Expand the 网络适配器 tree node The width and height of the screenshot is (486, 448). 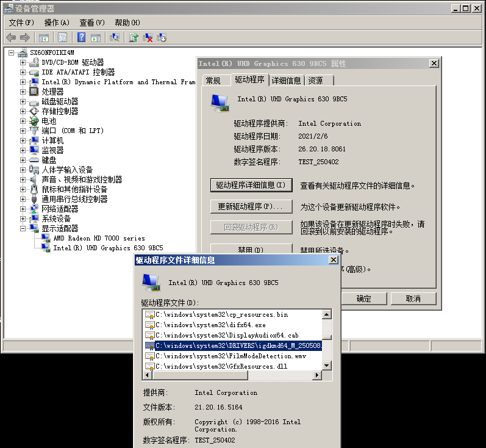coord(23,209)
